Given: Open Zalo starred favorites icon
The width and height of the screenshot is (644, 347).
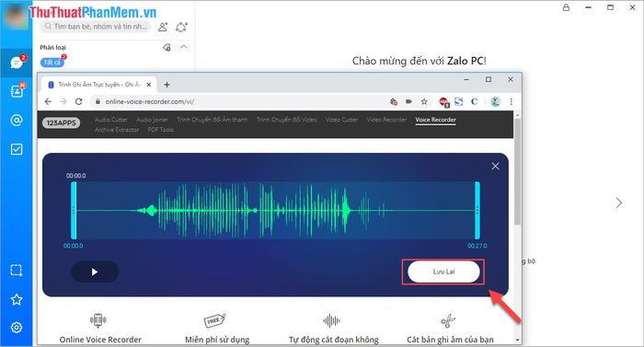Looking at the screenshot, I should 17,299.
